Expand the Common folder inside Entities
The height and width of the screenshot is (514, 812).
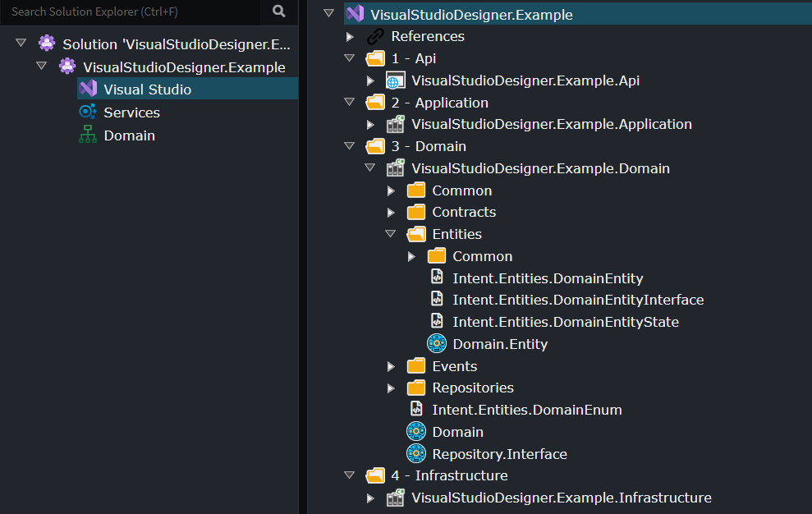[411, 256]
